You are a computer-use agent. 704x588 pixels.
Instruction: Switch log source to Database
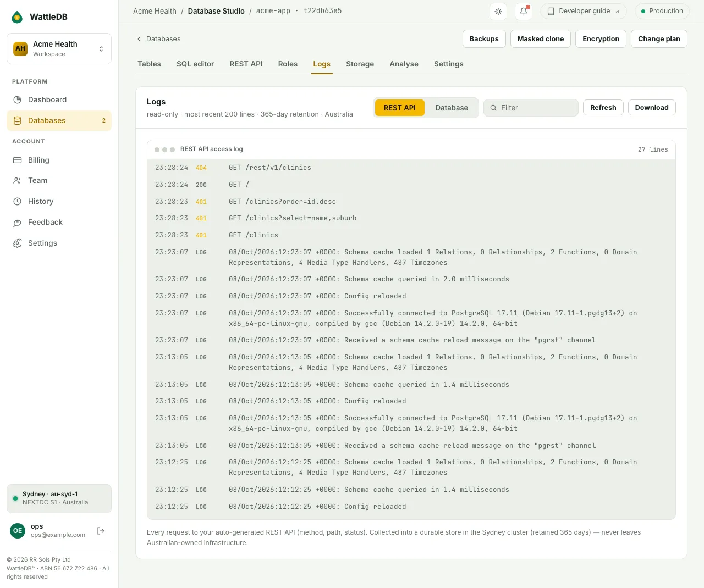point(452,108)
